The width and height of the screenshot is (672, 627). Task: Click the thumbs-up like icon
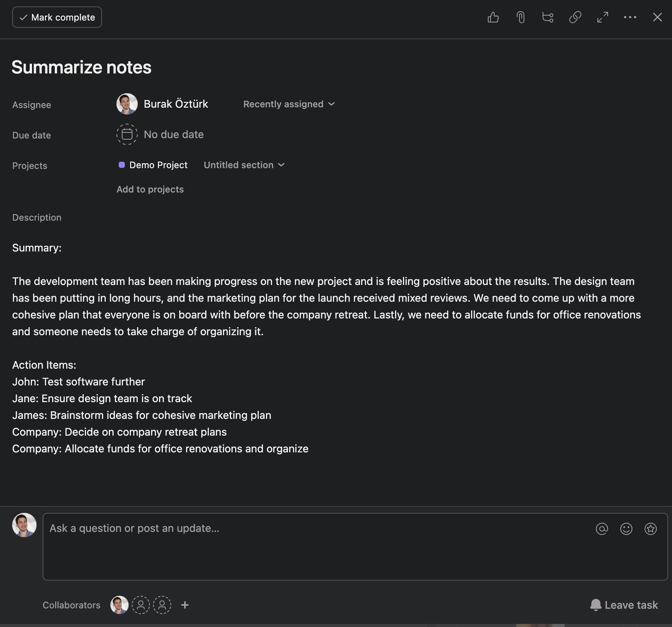pyautogui.click(x=493, y=17)
